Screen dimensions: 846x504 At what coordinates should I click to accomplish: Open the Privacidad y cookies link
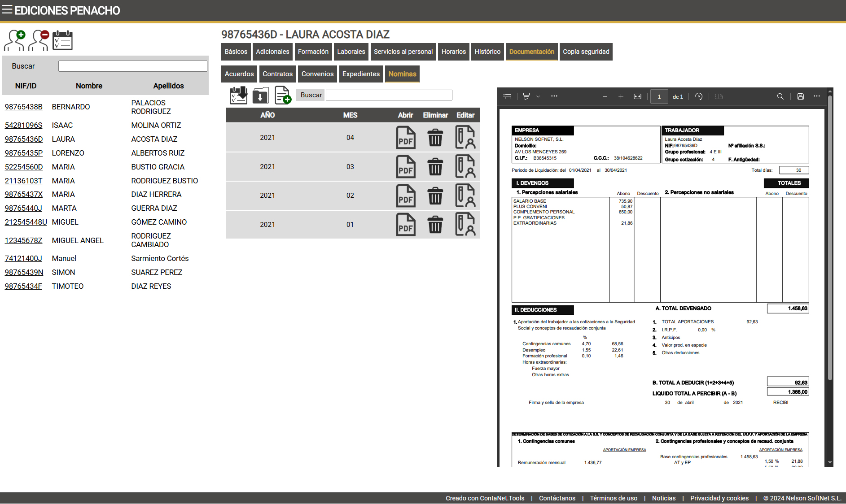(719, 498)
